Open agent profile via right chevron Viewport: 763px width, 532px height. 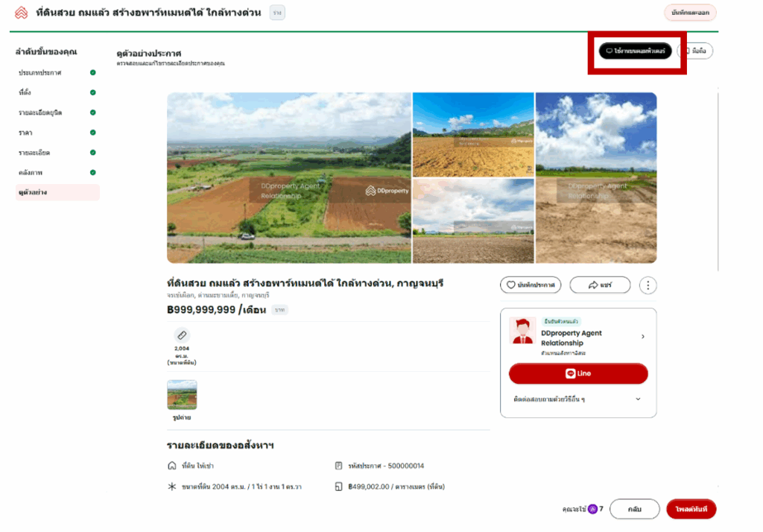pos(643,337)
